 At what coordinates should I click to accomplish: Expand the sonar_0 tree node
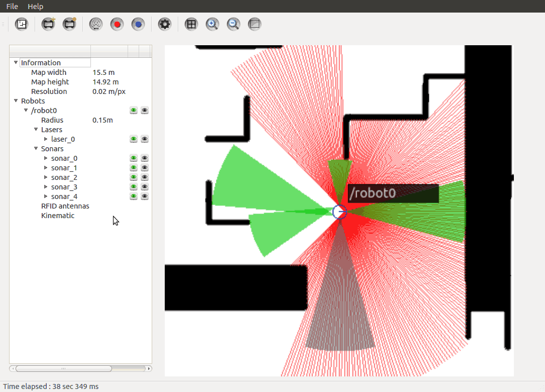(x=46, y=158)
